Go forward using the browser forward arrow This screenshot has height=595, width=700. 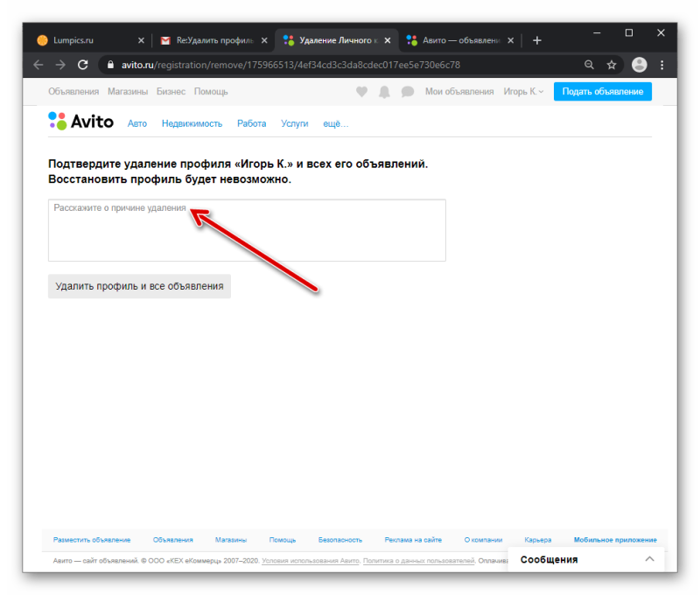(x=60, y=65)
